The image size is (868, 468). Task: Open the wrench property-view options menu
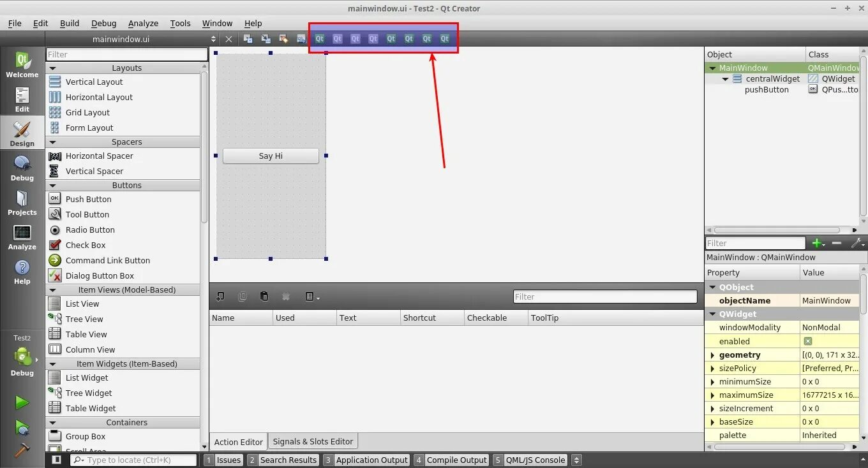pyautogui.click(x=858, y=243)
